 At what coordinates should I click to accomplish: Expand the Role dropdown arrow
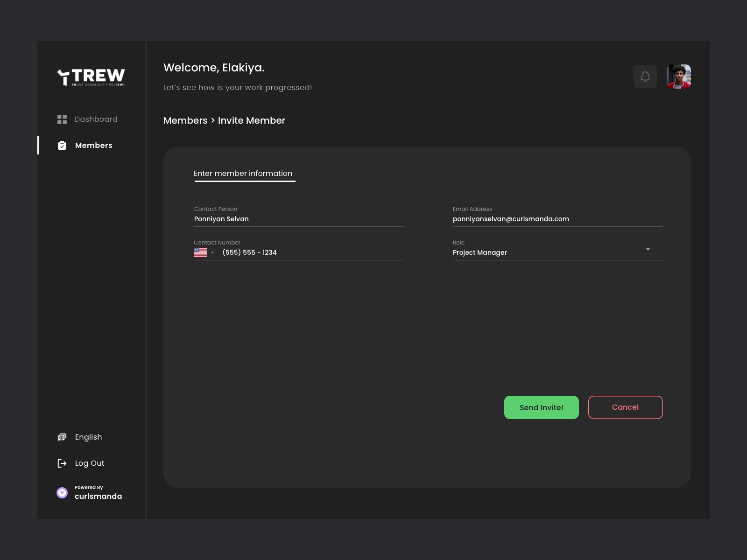(x=648, y=250)
